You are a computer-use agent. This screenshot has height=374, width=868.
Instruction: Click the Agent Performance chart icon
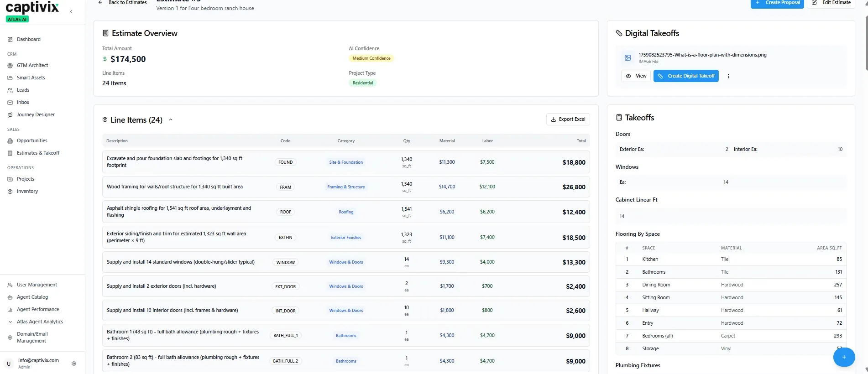(x=10, y=310)
